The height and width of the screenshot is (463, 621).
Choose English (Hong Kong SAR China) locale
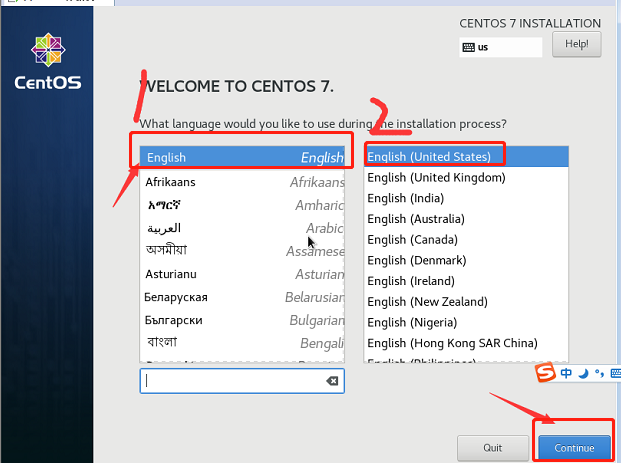coord(466,343)
